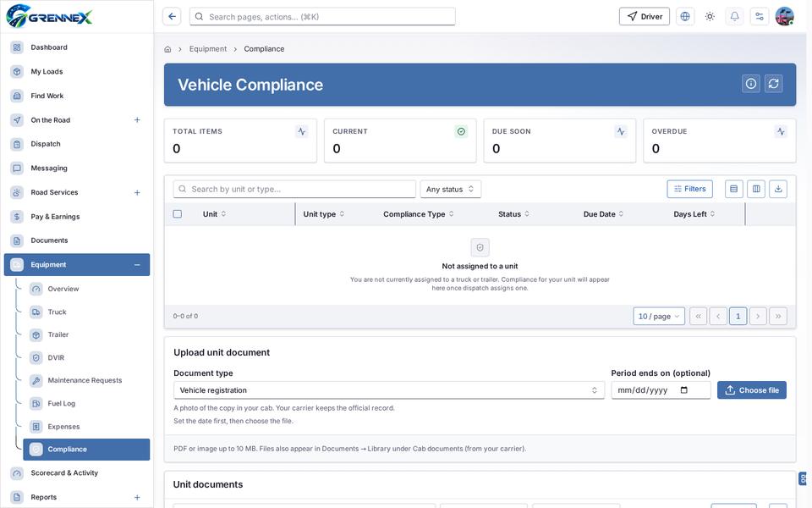This screenshot has height=508, width=812.
Task: Click the activity icon on Total Items card
Action: 302,132
